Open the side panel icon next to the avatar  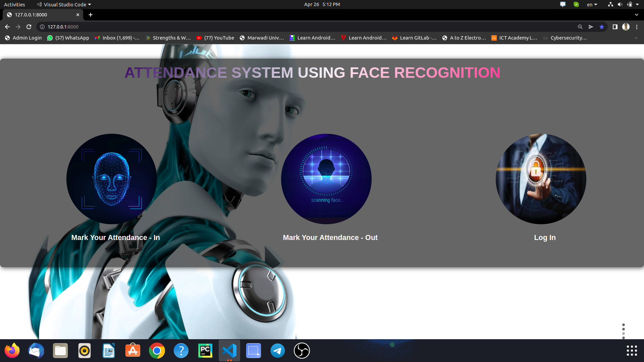pos(615,27)
